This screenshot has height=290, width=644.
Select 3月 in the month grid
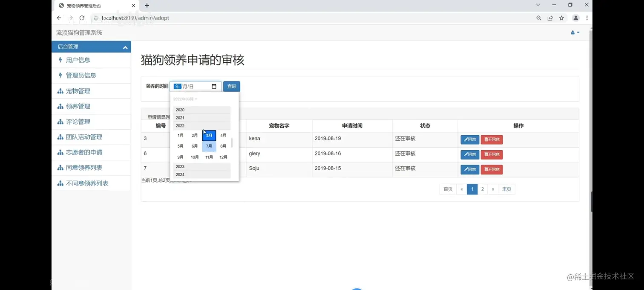209,135
